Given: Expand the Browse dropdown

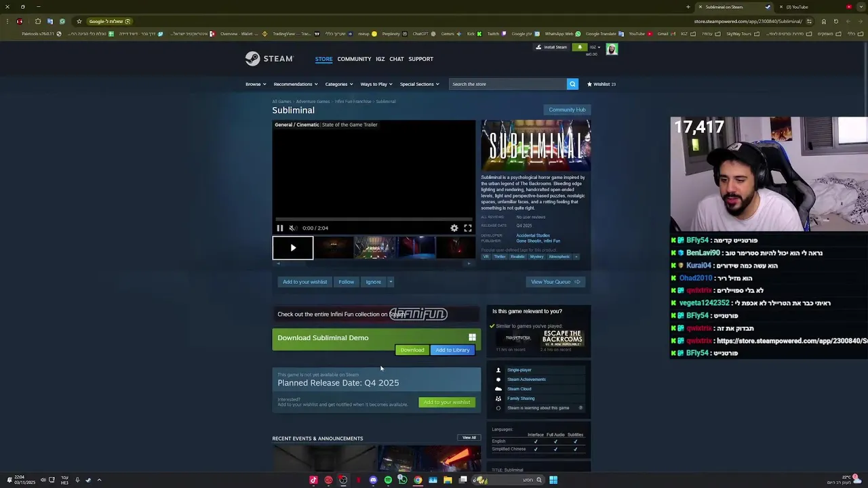Looking at the screenshot, I should click(x=255, y=84).
